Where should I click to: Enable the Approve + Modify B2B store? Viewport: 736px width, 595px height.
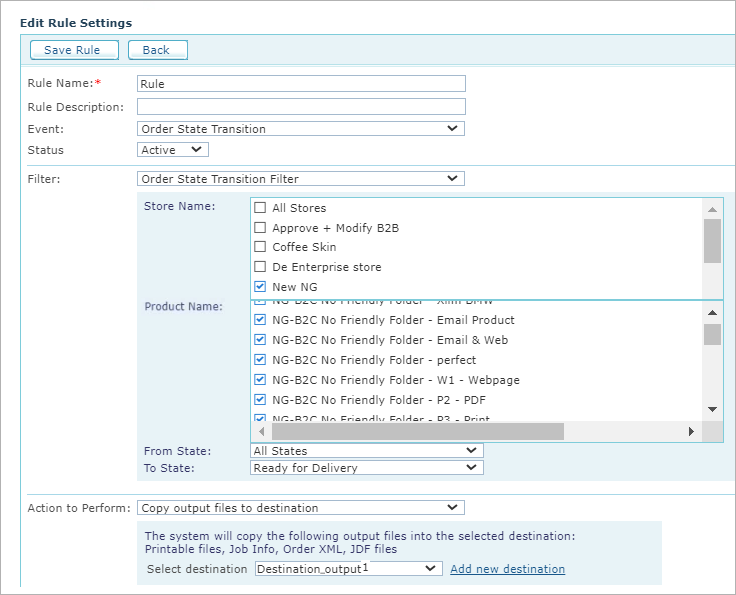point(260,228)
